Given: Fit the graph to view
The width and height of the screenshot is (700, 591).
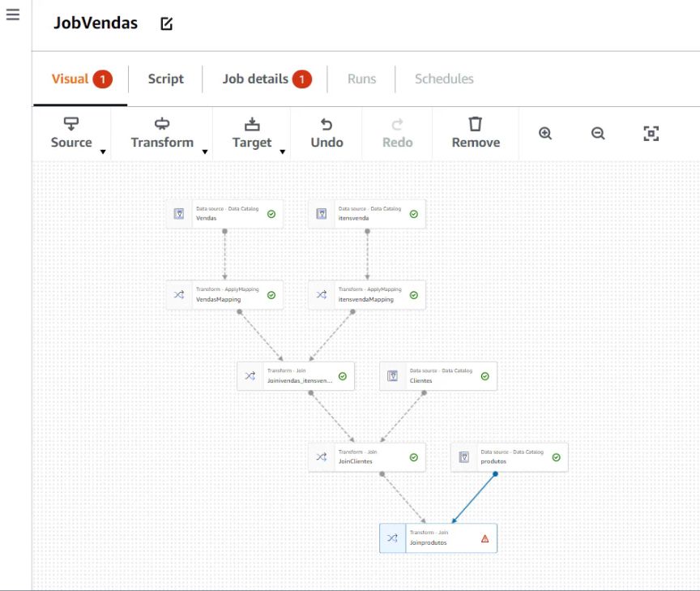Looking at the screenshot, I should coord(651,134).
